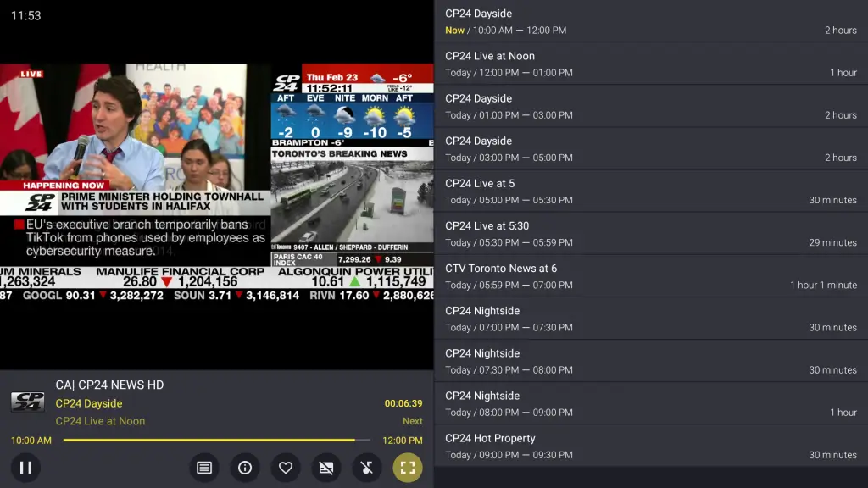Click the Next label

click(413, 421)
